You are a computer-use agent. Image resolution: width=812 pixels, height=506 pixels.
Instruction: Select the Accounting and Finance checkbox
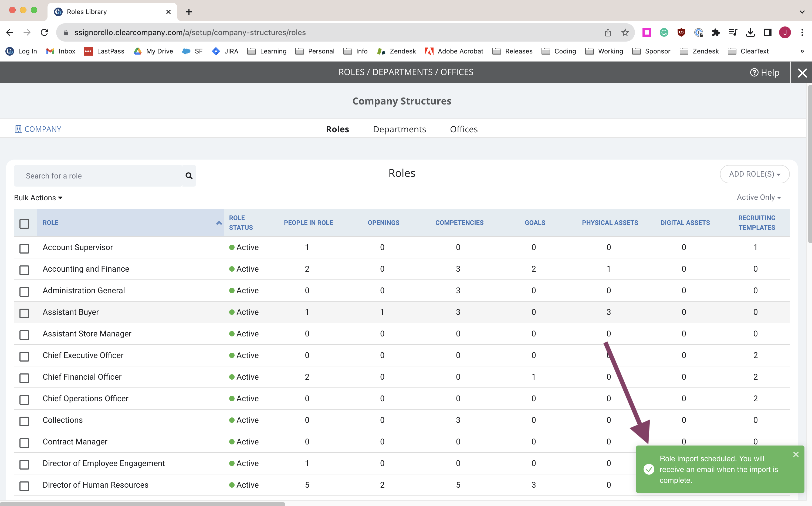coord(24,270)
